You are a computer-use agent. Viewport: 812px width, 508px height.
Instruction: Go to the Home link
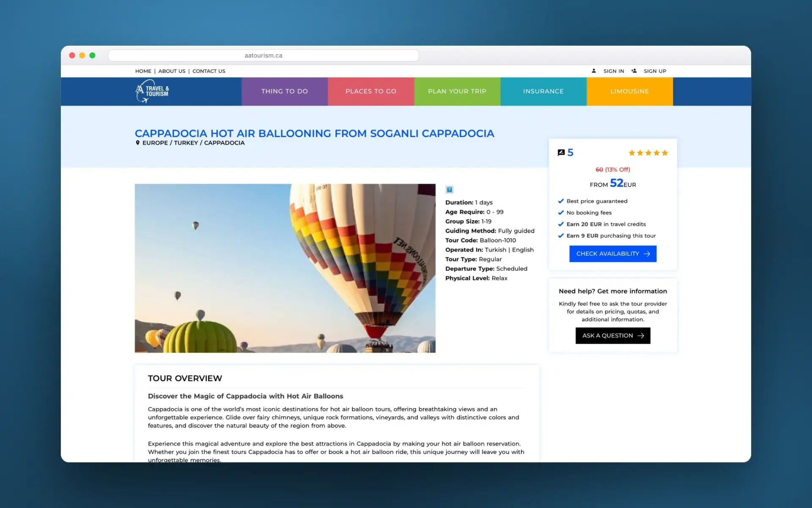tap(143, 71)
